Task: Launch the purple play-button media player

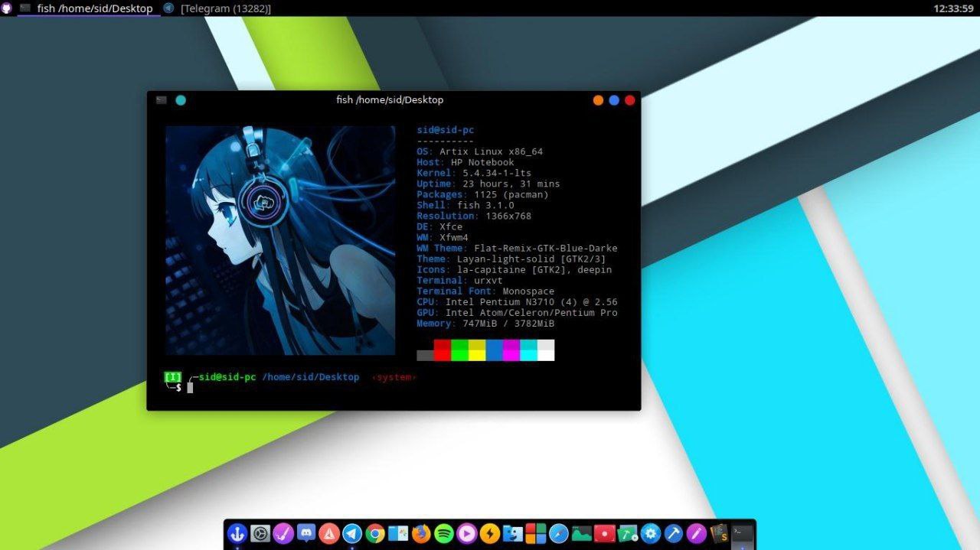Action: 467,533
